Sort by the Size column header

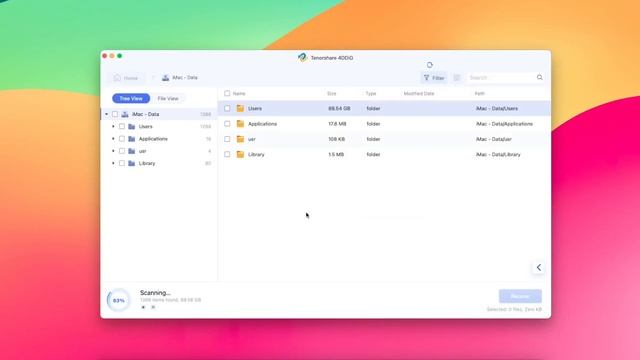(x=331, y=93)
